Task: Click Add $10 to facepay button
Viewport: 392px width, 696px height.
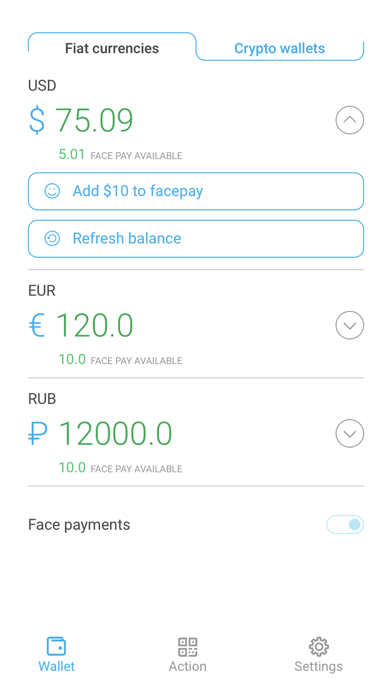Action: [x=196, y=191]
